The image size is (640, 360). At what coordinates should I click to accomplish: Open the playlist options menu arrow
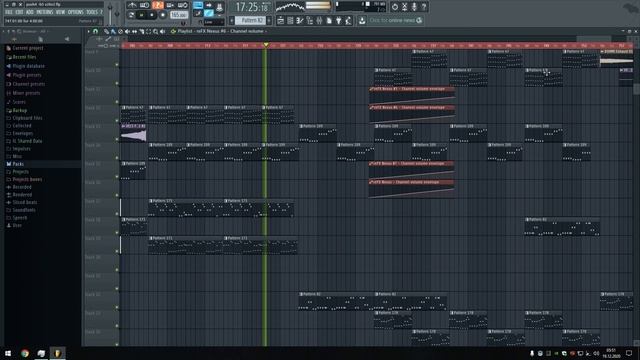(x=89, y=31)
